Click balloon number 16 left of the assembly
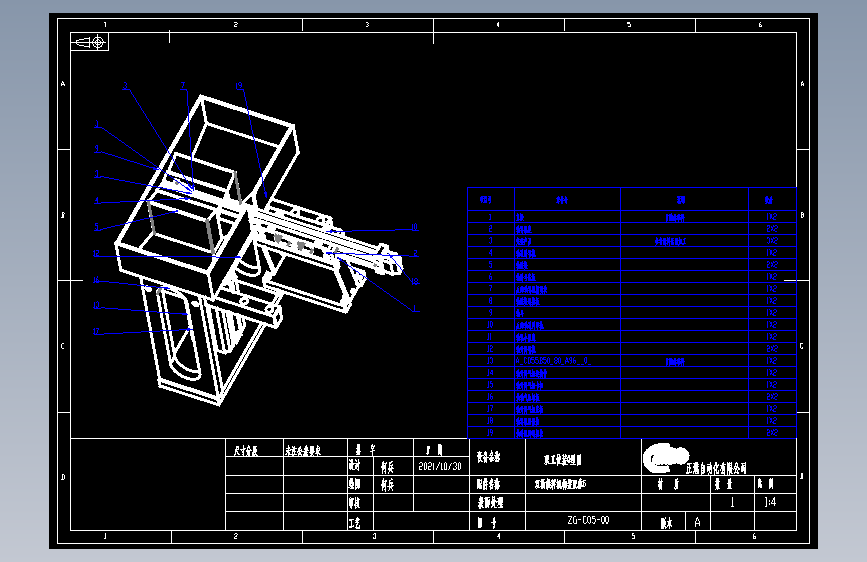Image resolution: width=867 pixels, height=562 pixels. click(96, 280)
